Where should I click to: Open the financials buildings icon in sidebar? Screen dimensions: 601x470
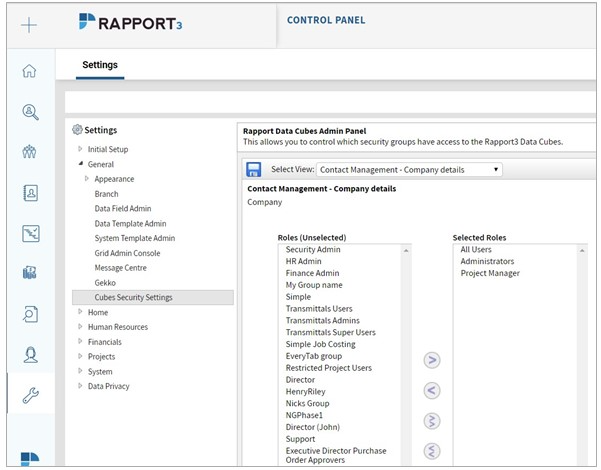pos(30,273)
